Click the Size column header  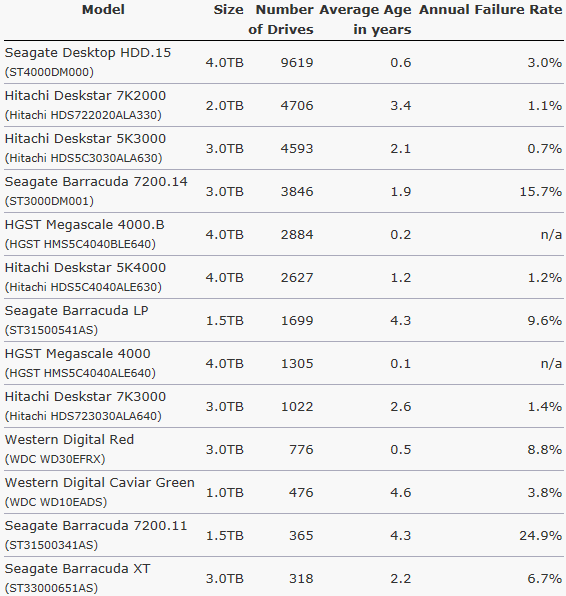point(228,10)
